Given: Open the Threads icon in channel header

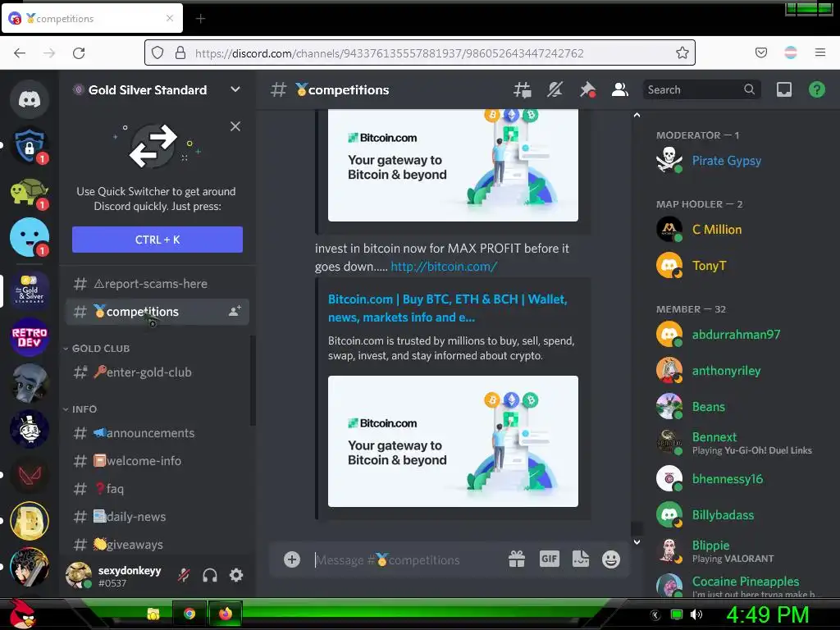Looking at the screenshot, I should click(523, 89).
